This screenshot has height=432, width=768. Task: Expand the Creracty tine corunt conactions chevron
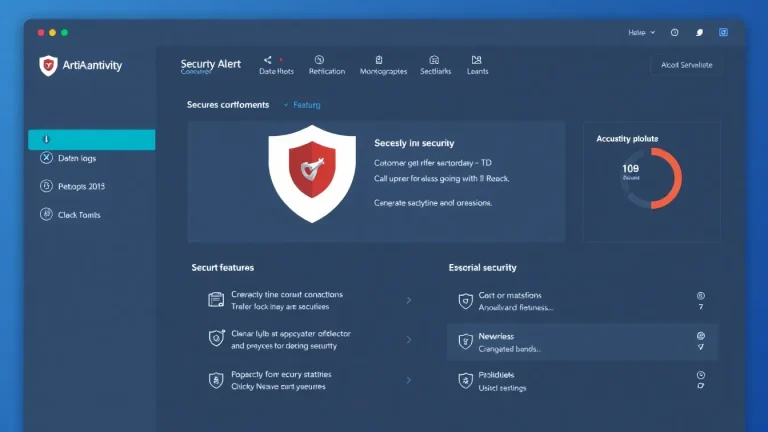pyautogui.click(x=408, y=300)
